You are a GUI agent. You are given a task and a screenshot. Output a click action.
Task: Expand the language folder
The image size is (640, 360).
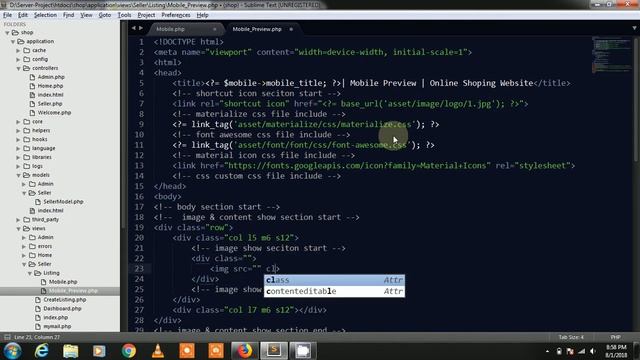coord(18,149)
